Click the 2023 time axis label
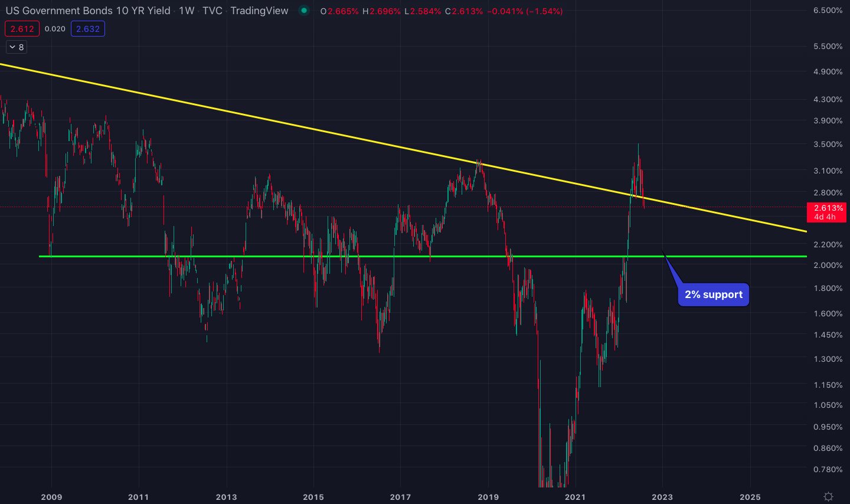The height and width of the screenshot is (504, 850). pos(662,497)
